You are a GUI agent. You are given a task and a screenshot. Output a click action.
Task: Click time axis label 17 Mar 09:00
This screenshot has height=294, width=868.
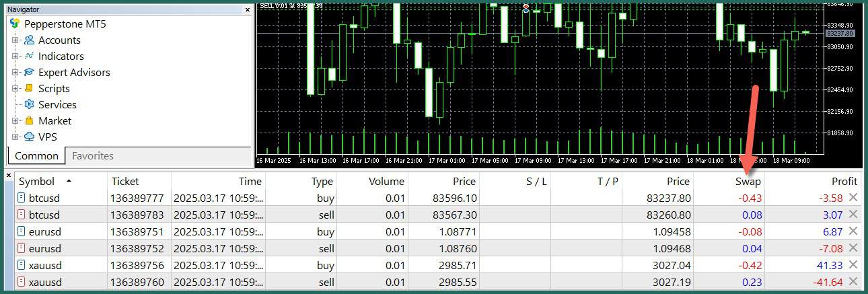click(x=534, y=161)
